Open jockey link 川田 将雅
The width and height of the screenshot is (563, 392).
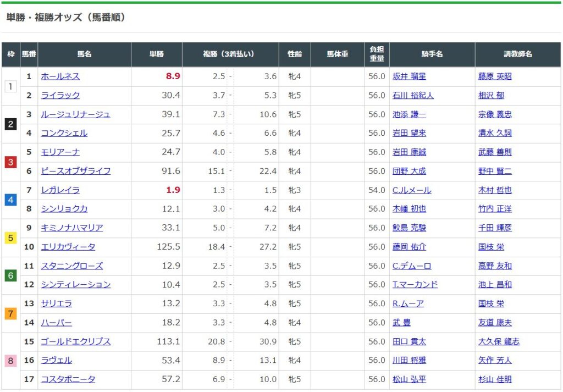409,361
